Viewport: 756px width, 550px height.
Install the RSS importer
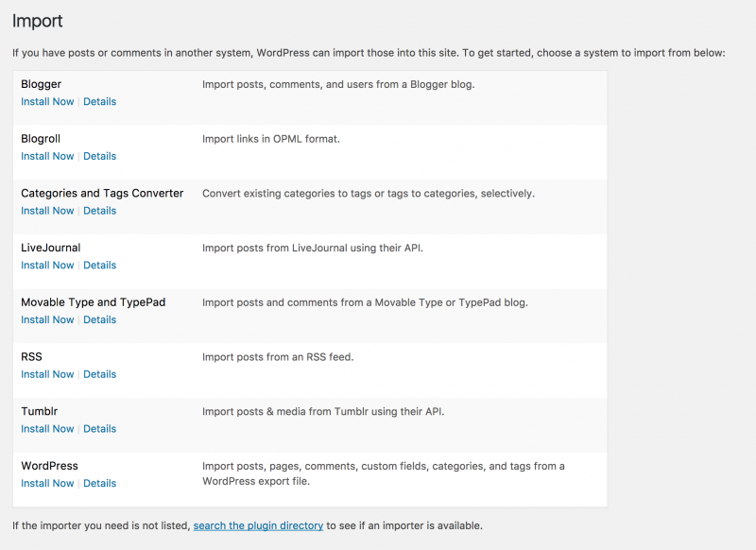point(47,373)
